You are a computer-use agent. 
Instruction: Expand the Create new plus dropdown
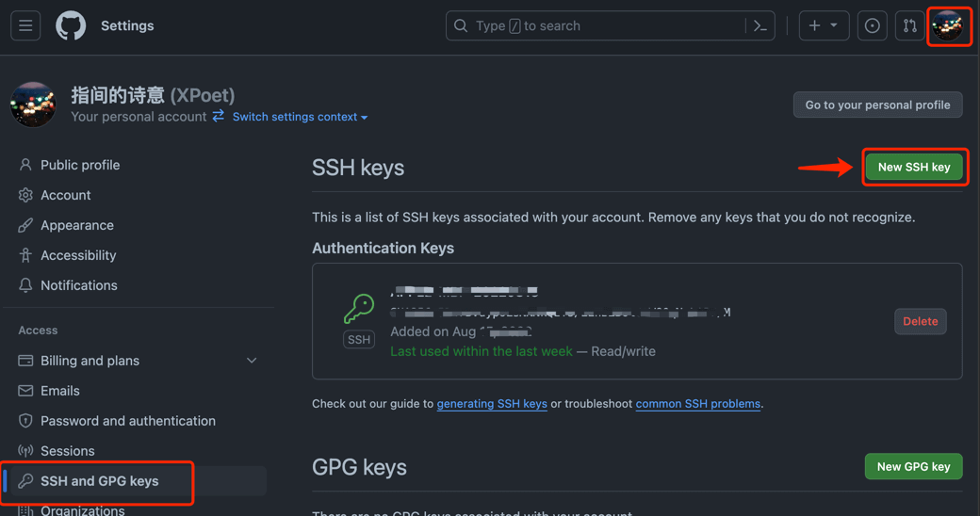pos(824,26)
